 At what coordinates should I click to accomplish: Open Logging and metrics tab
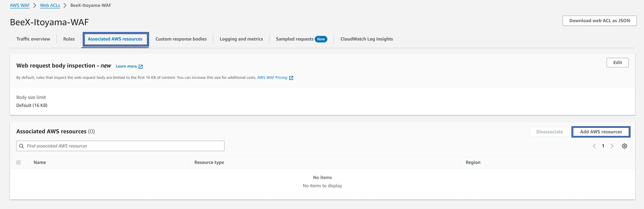(241, 39)
